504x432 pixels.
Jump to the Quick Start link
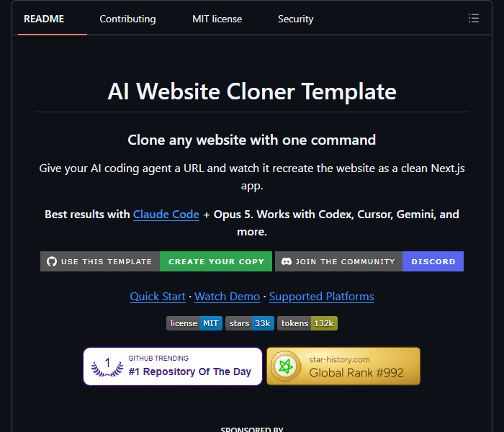pos(158,297)
